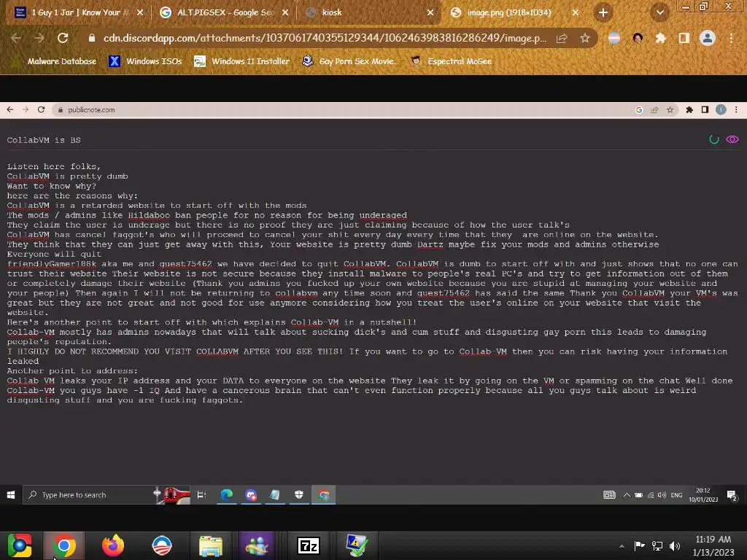Click the green refresh circle icon on note
747x560 pixels.
[714, 139]
